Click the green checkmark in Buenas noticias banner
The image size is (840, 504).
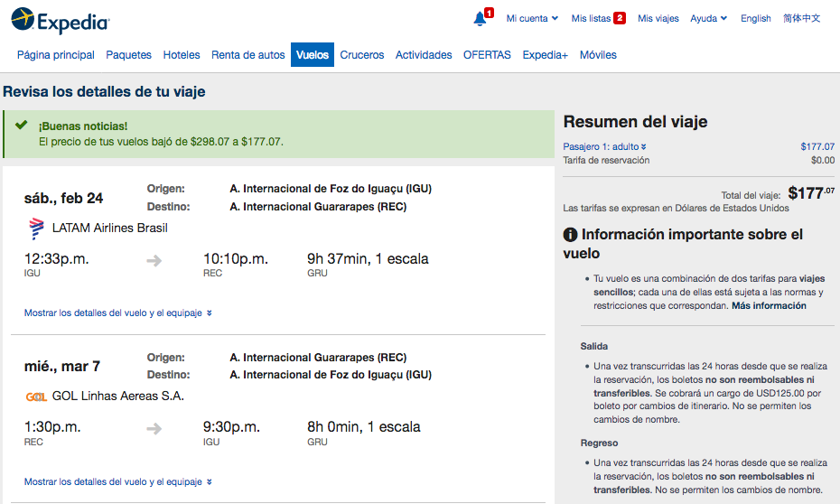pyautogui.click(x=21, y=125)
